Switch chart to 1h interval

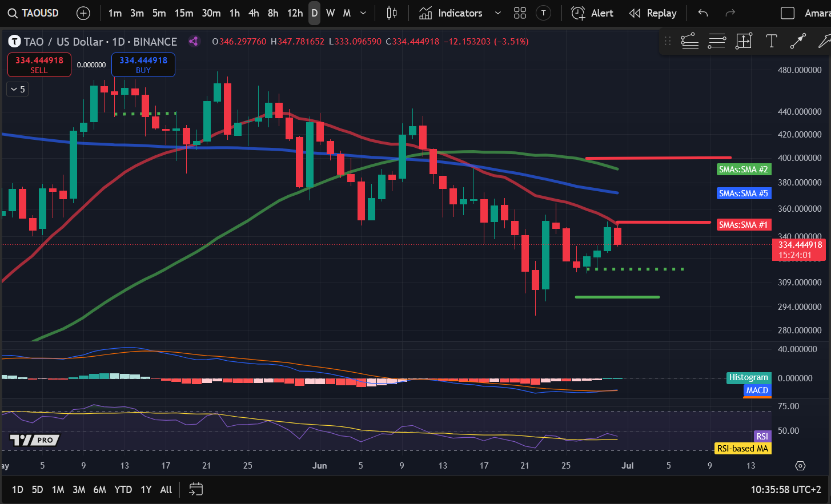point(235,13)
